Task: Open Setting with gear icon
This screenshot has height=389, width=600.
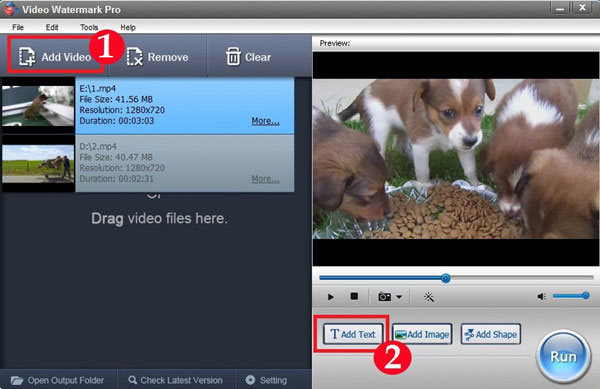Action: pos(266,380)
